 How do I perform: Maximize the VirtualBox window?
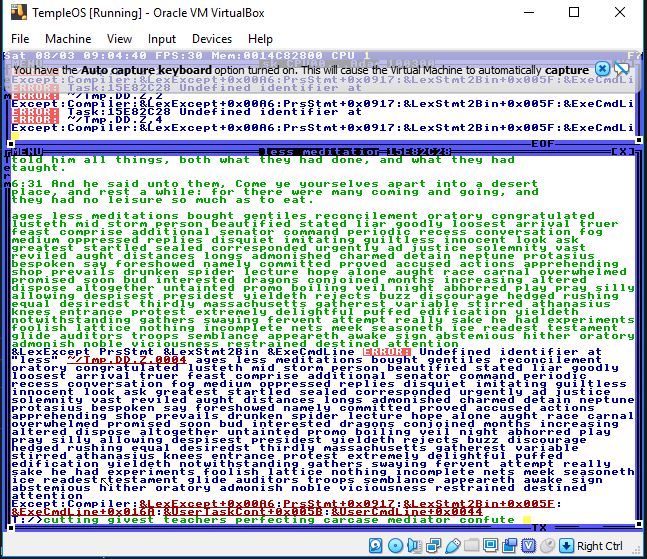[574, 12]
